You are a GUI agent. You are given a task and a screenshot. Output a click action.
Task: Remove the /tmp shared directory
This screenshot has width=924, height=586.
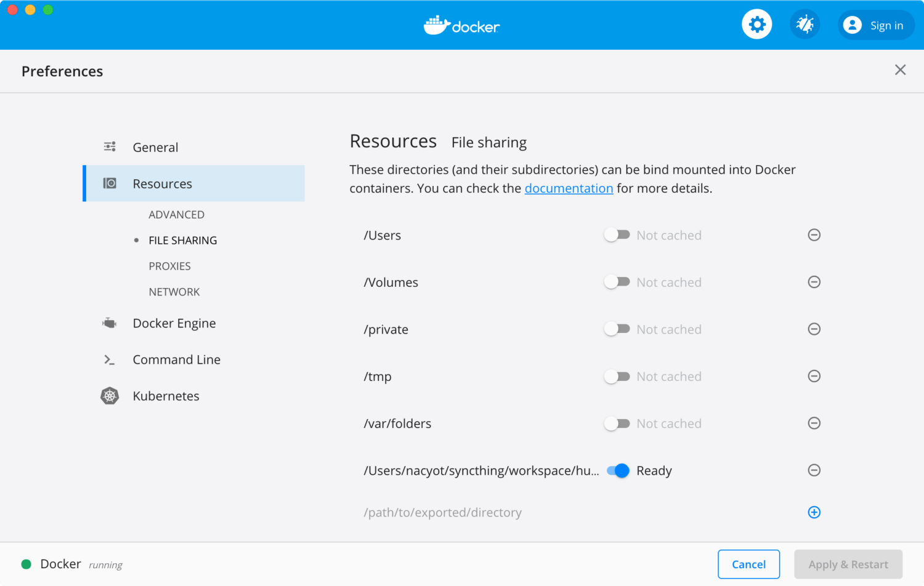(x=814, y=376)
